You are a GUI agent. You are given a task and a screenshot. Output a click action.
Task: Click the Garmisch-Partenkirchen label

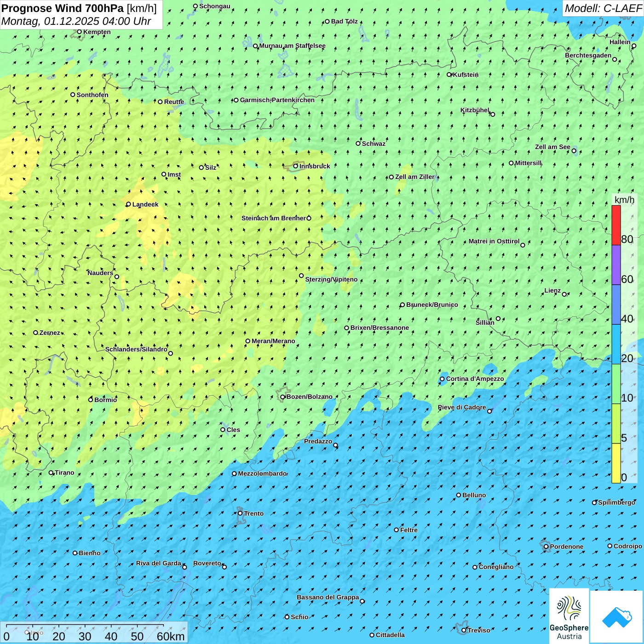pyautogui.click(x=277, y=100)
